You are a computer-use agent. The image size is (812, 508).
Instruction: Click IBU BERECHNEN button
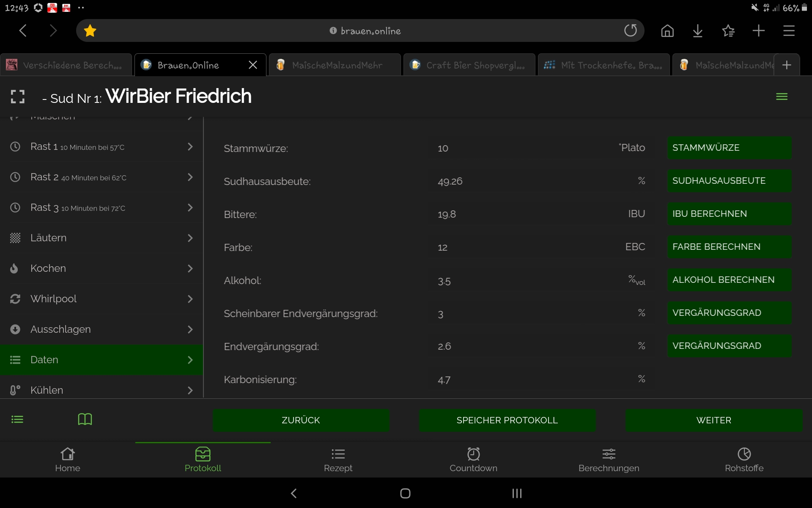point(729,214)
